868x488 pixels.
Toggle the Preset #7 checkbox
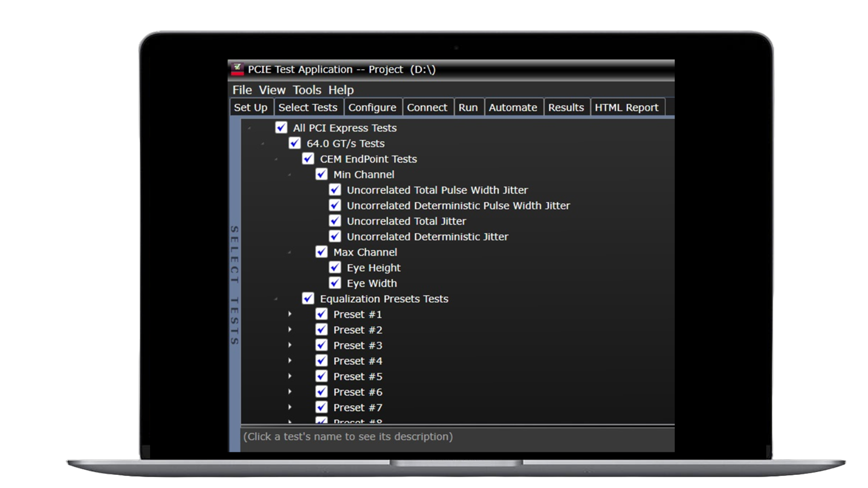point(321,407)
